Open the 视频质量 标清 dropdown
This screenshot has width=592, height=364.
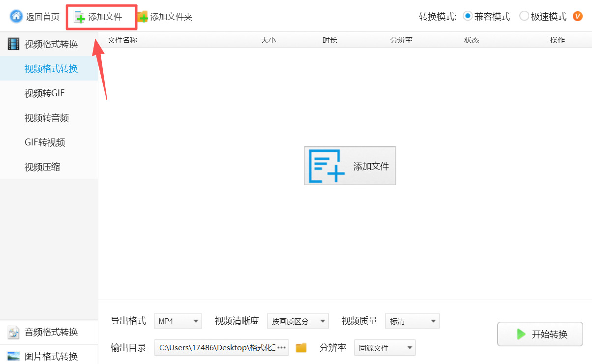point(412,321)
